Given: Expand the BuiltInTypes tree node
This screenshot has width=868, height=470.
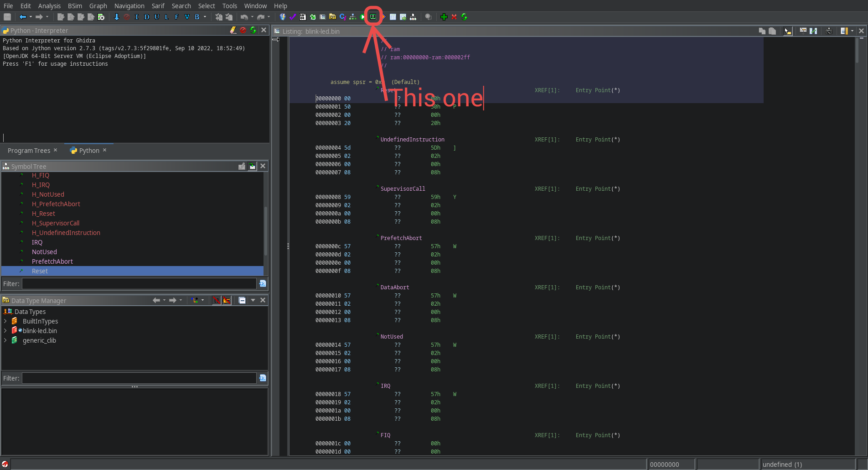Looking at the screenshot, I should [x=5, y=321].
